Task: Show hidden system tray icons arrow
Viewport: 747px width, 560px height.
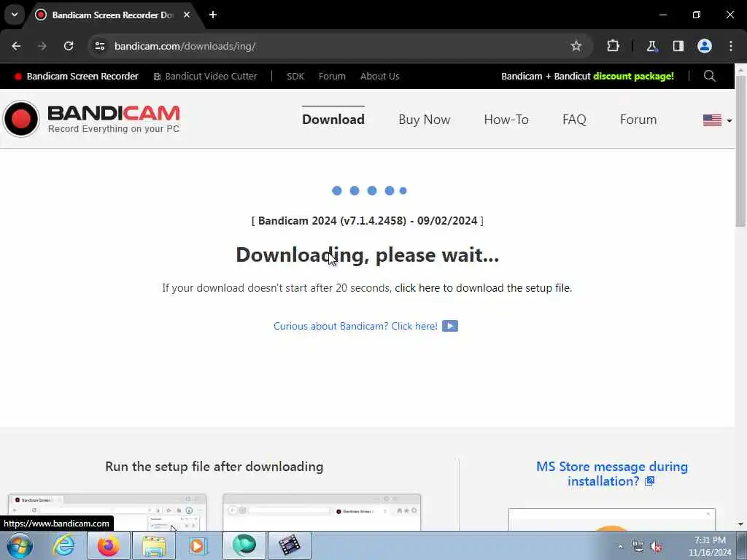Action: (x=620, y=547)
